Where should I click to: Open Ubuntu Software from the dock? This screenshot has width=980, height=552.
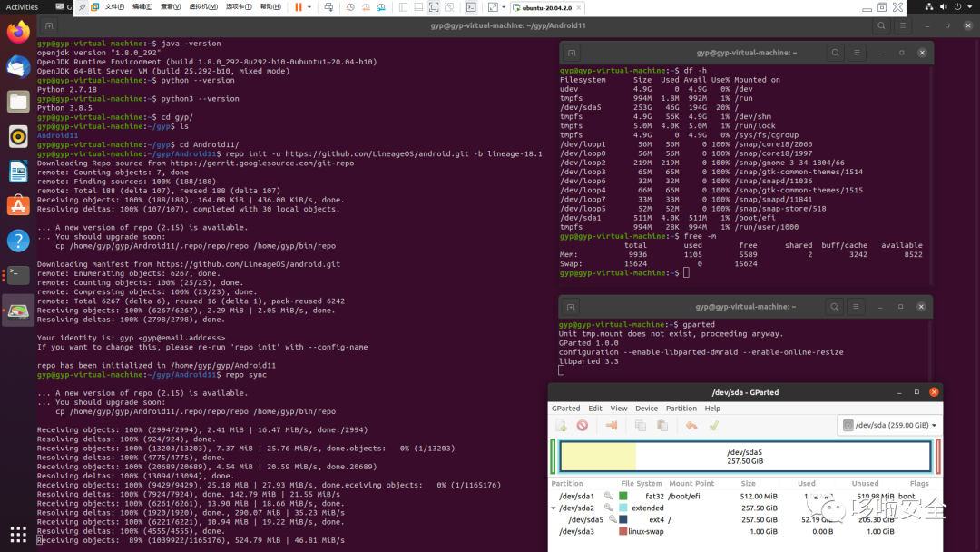coord(18,206)
